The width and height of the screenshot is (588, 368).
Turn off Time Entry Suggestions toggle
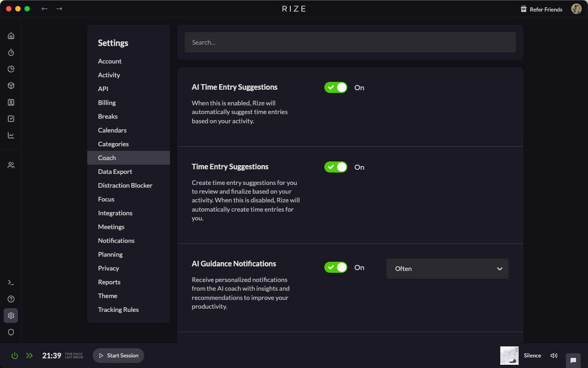(336, 167)
